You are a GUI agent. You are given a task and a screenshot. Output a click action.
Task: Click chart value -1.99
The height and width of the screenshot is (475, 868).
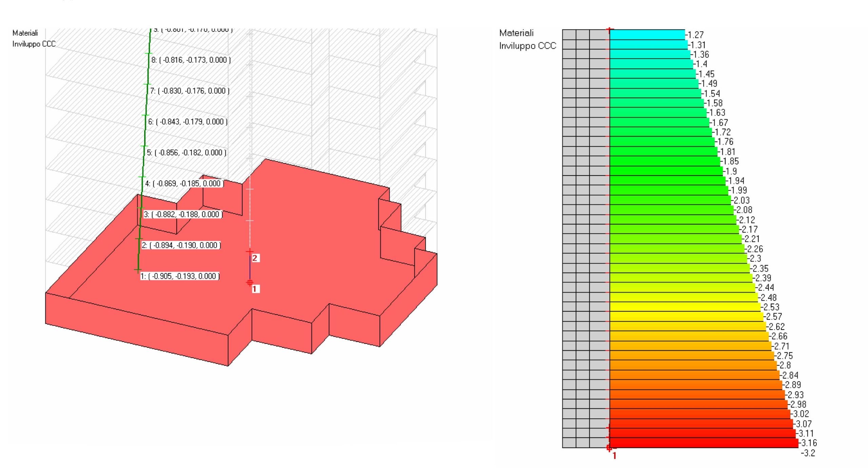(x=738, y=190)
